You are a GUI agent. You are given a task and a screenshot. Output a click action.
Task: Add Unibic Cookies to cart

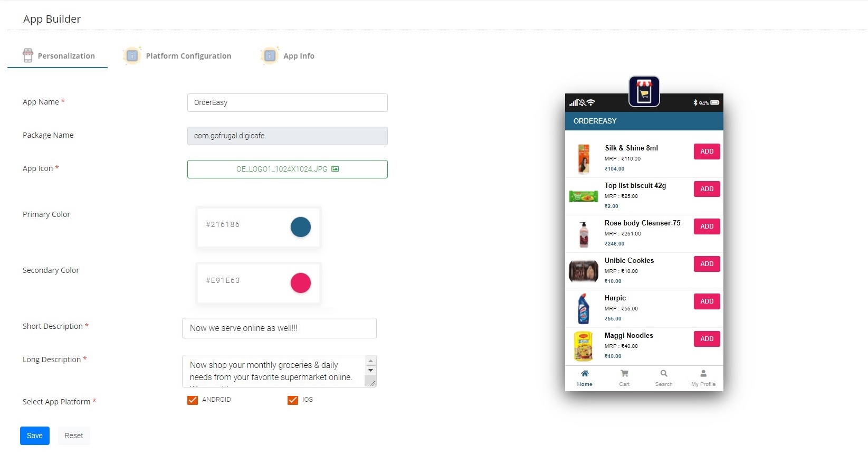tap(707, 264)
